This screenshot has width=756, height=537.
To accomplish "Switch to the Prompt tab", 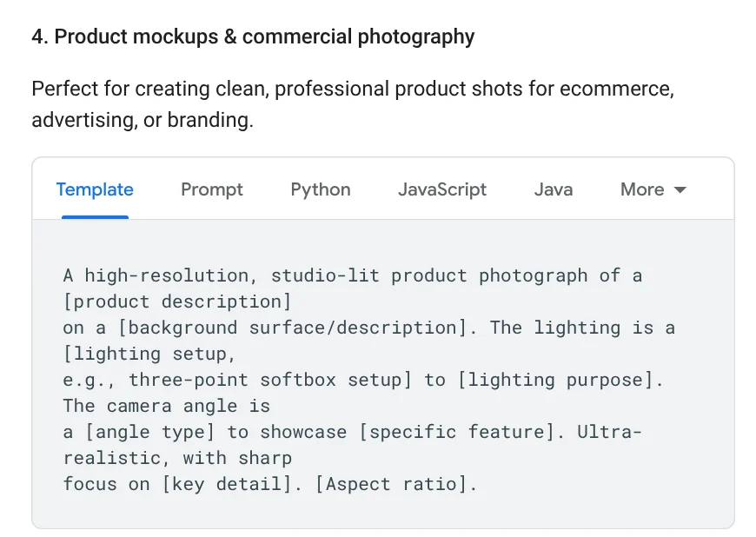I will (x=212, y=189).
